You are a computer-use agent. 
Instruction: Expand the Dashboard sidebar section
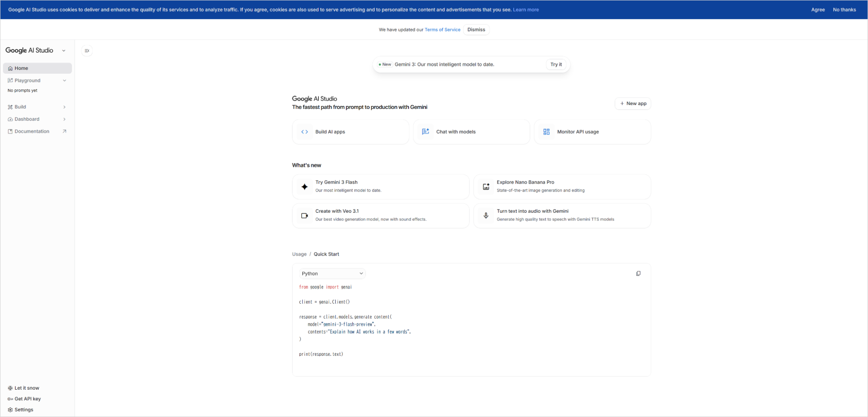(x=27, y=119)
